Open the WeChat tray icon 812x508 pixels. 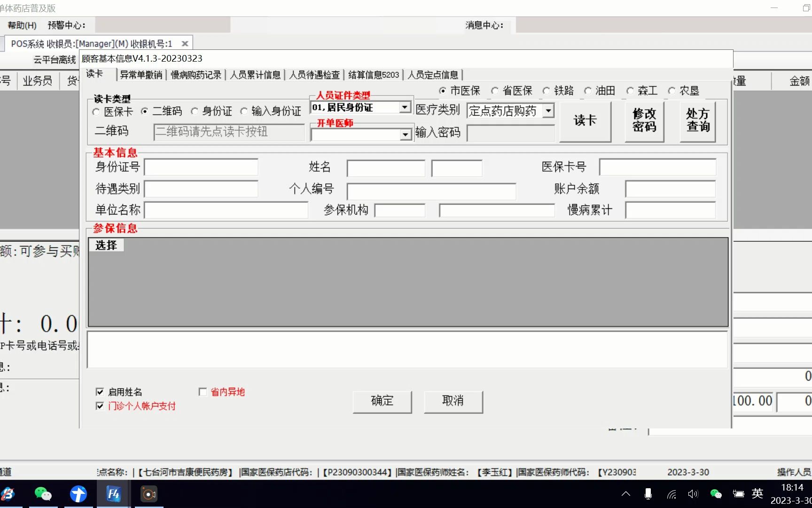coord(716,494)
